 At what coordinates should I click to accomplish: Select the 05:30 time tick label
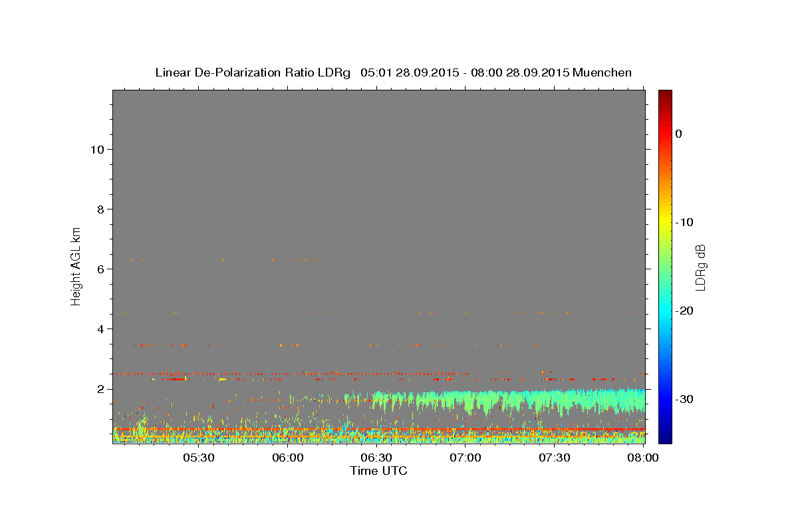pyautogui.click(x=198, y=458)
